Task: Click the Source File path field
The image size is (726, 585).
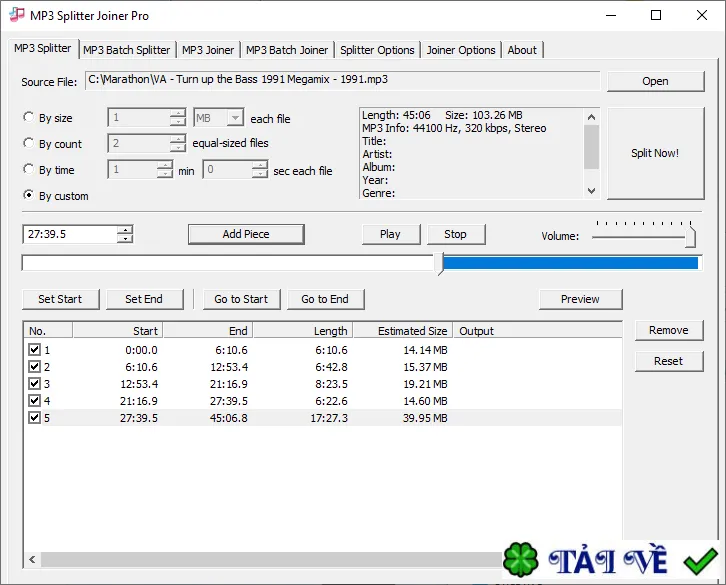Action: pos(342,80)
